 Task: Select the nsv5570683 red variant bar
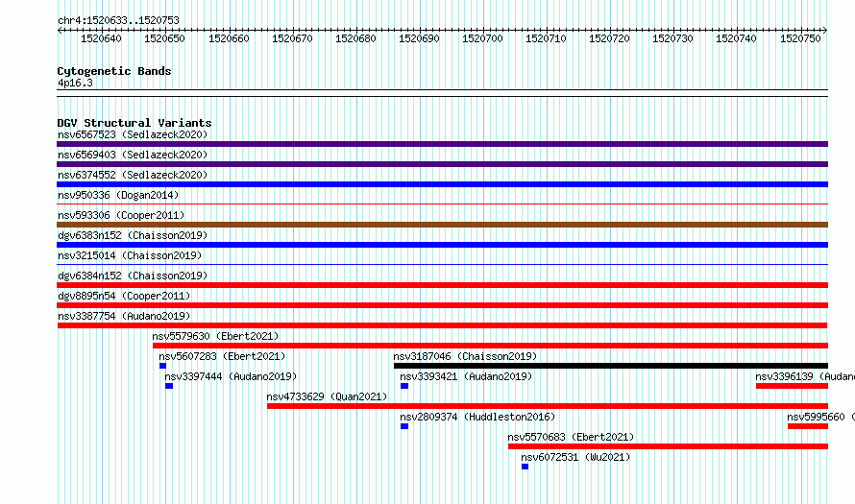click(x=668, y=446)
